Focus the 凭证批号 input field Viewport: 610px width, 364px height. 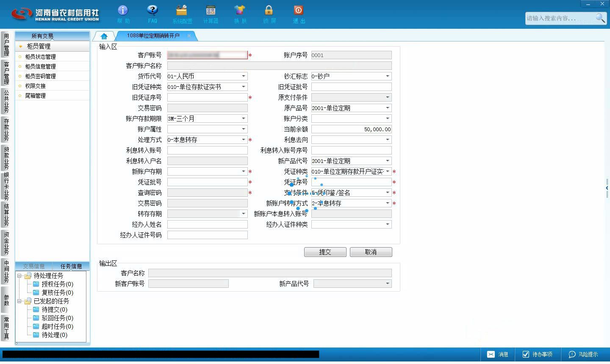point(207,182)
